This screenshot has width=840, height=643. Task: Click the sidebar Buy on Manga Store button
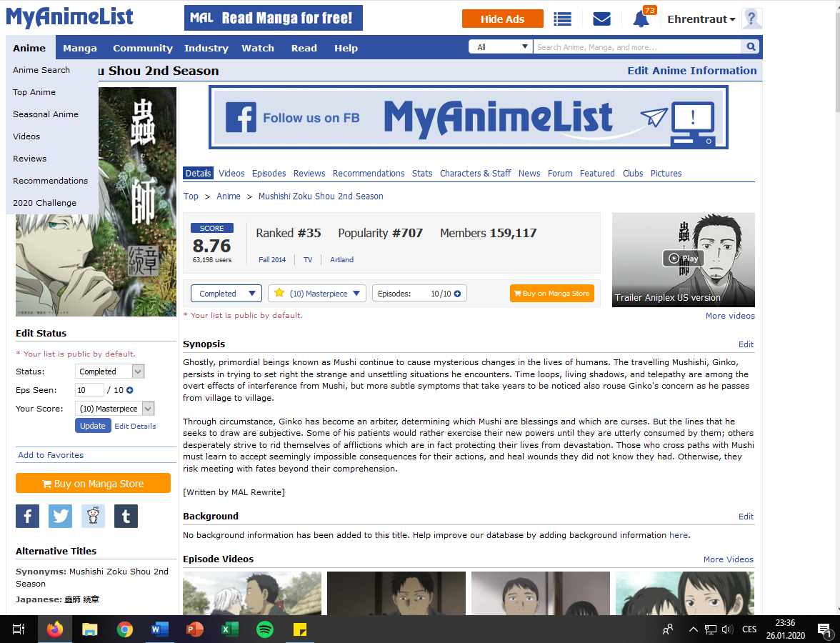(93, 483)
